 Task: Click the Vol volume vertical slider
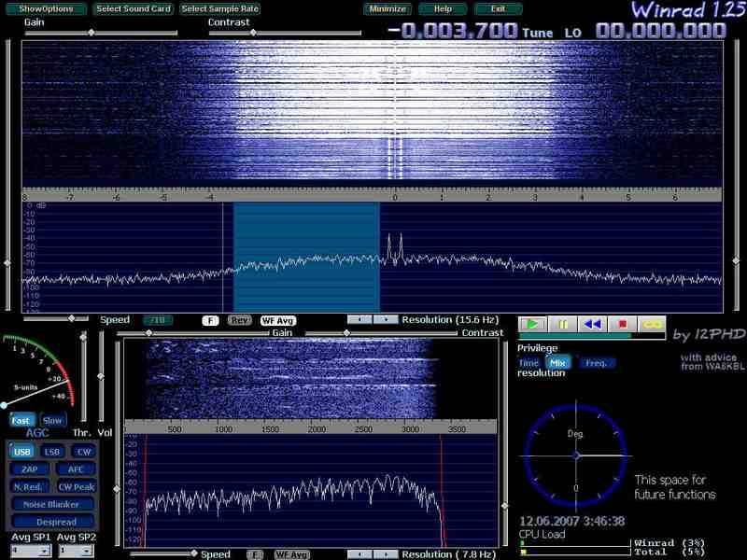101,376
